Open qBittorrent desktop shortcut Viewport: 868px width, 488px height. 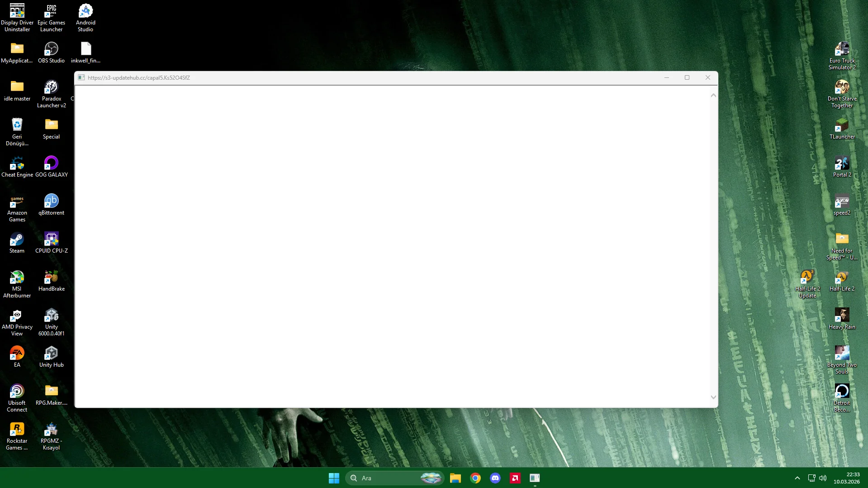coord(52,205)
